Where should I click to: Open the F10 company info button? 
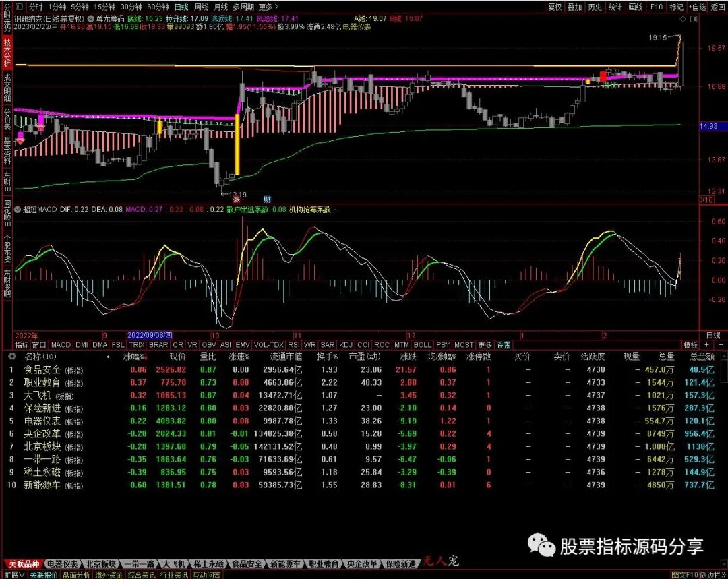click(x=656, y=7)
